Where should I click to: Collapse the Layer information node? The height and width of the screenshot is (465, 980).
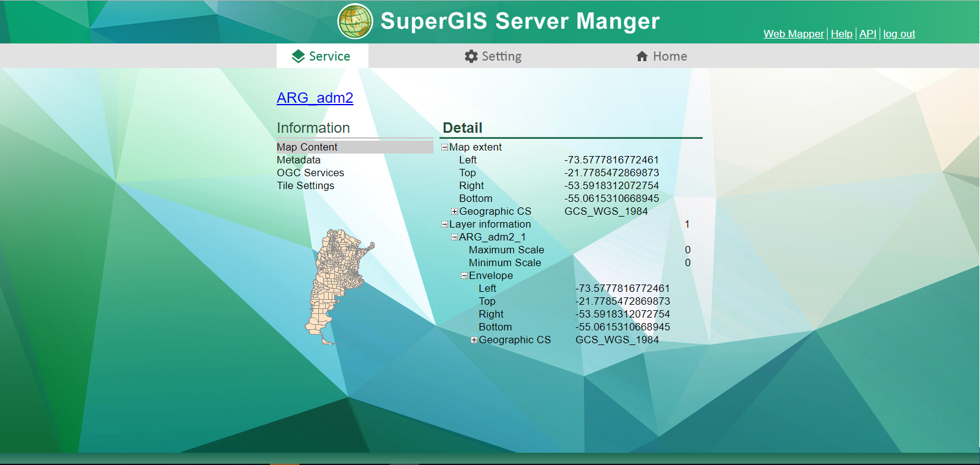click(444, 224)
